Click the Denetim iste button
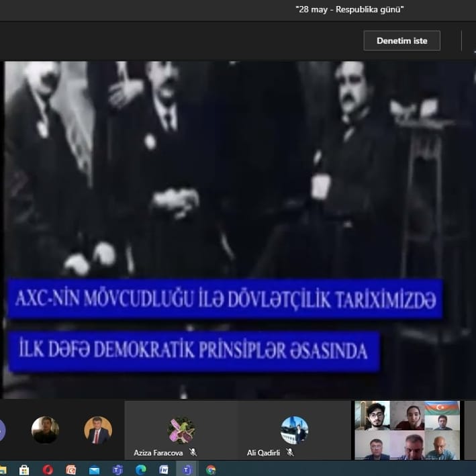The height and width of the screenshot is (476, 476). 401,40
